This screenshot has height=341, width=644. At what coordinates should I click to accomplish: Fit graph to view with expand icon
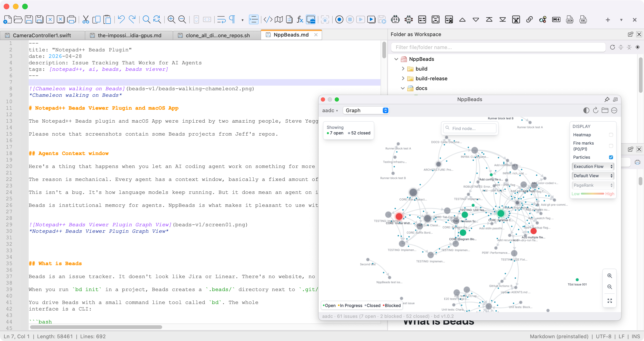pyautogui.click(x=610, y=301)
